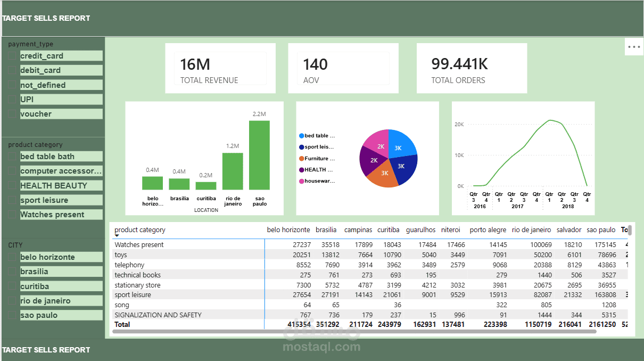Select the song row label

pos(122,305)
